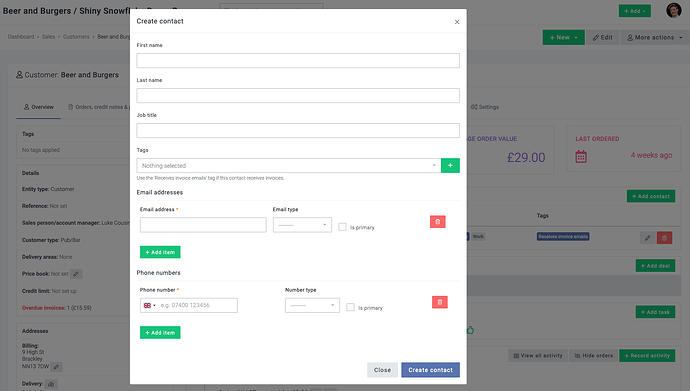The width and height of the screenshot is (690, 391).
Task: Open the green Add dropdown in header
Action: [635, 11]
